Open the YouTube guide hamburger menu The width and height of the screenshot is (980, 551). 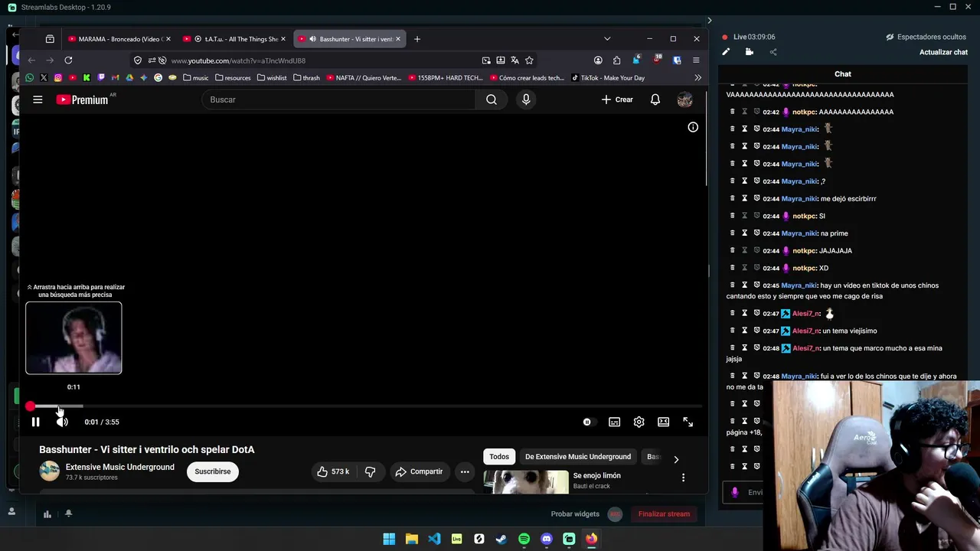[38, 99]
